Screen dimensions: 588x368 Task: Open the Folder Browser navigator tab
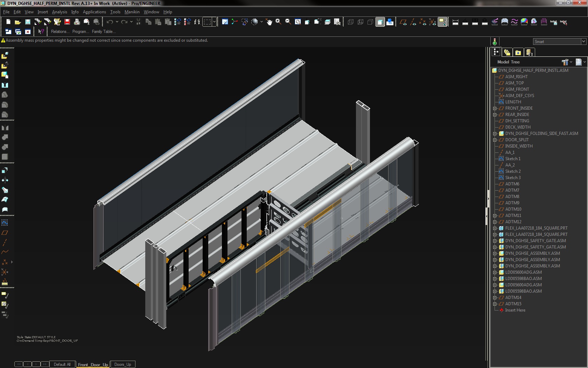point(507,52)
